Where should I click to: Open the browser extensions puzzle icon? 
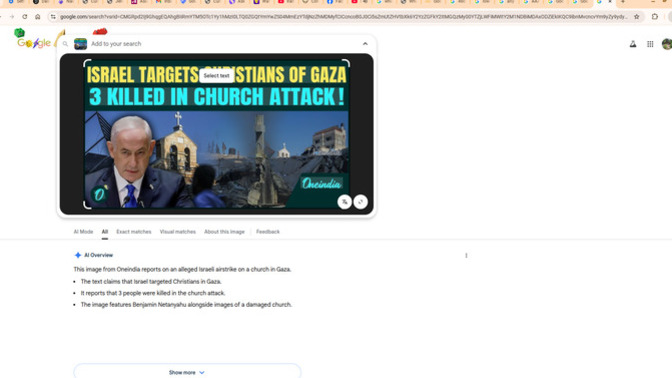tap(655, 17)
